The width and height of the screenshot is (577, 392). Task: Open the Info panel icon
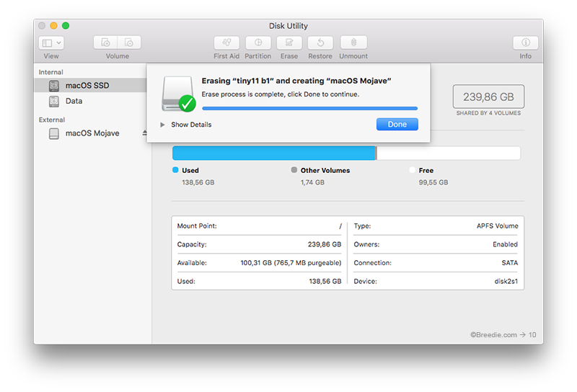point(526,43)
